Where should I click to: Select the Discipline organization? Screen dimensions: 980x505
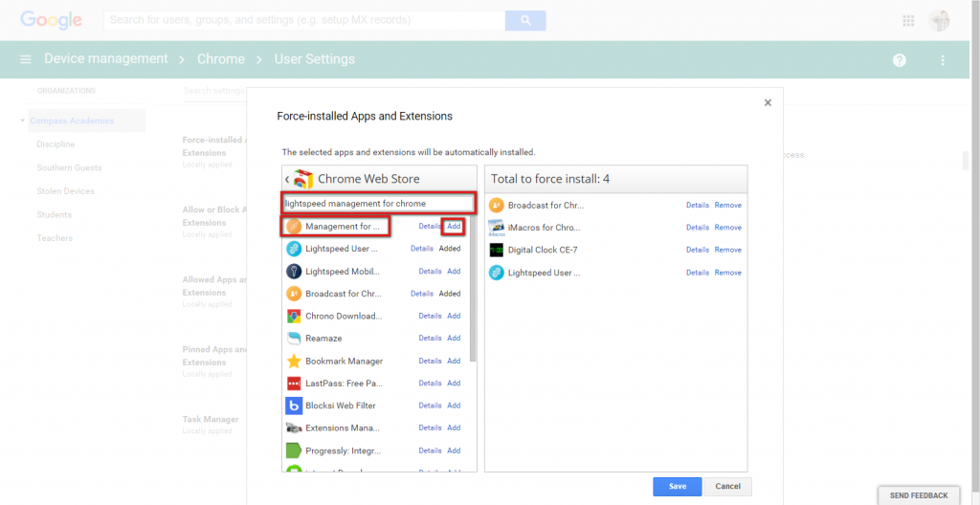point(56,144)
